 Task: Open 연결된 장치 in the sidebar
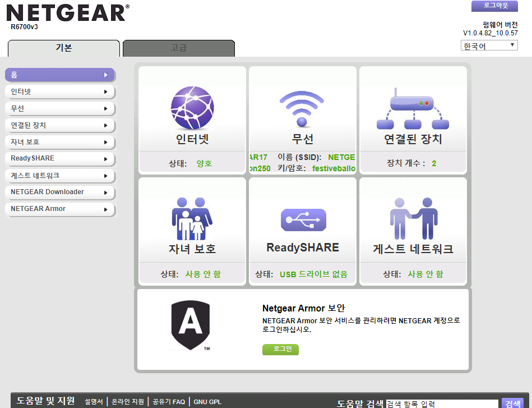(60, 125)
